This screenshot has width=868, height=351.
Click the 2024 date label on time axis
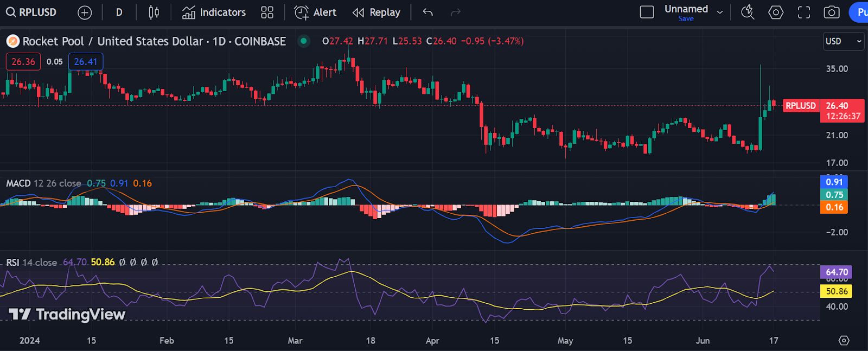point(29,341)
